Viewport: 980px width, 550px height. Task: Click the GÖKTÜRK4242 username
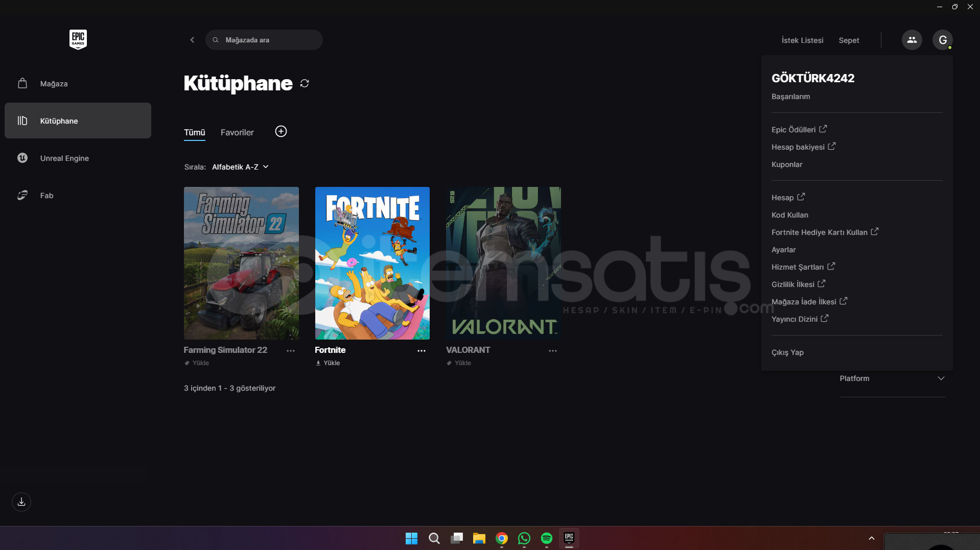coord(813,78)
